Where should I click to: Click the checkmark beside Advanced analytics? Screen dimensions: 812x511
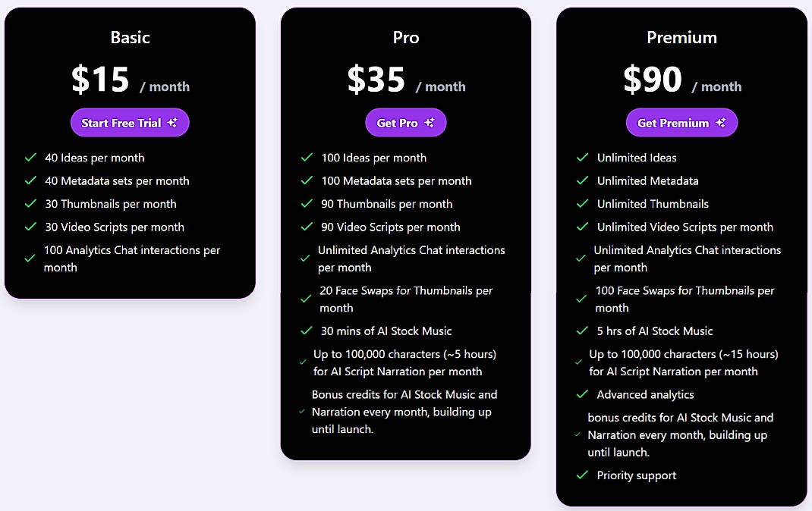click(582, 394)
